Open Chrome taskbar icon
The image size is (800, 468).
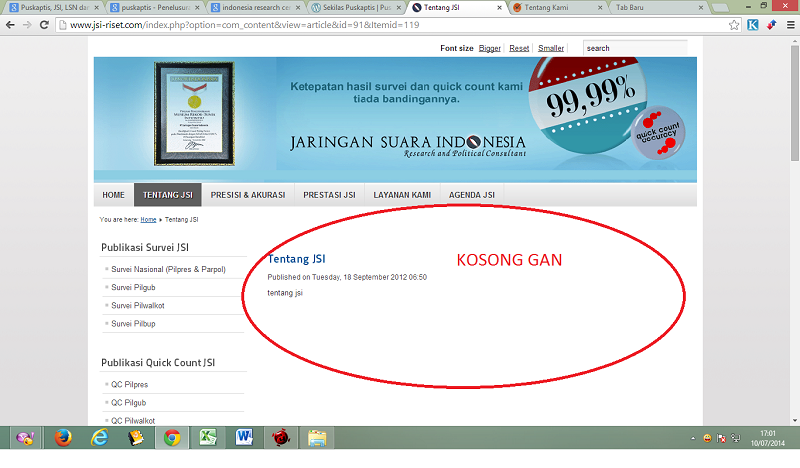click(172, 438)
